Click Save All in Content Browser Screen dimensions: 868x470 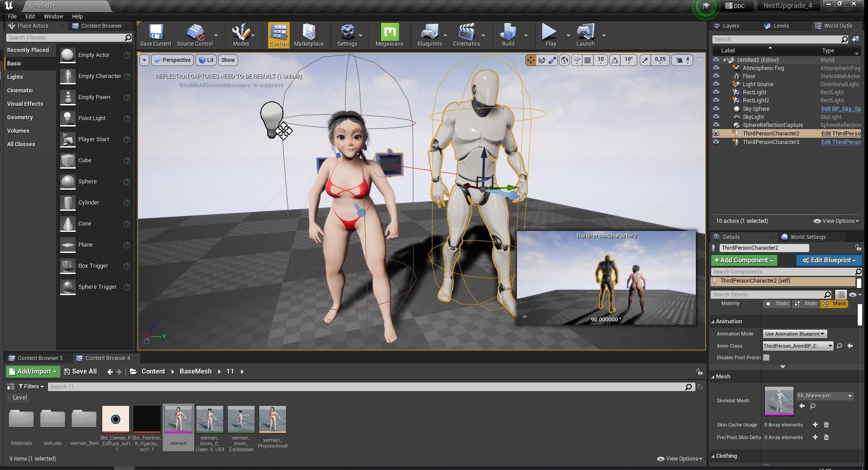(x=80, y=371)
